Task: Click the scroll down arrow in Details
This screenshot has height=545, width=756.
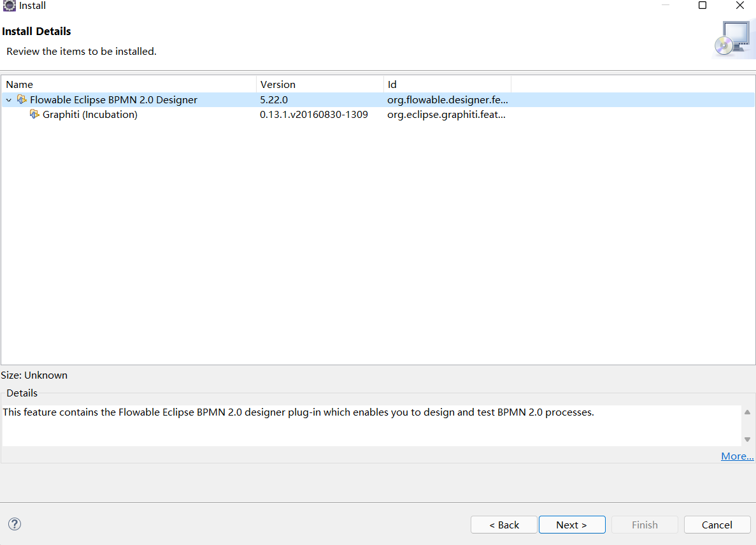Action: coord(746,439)
